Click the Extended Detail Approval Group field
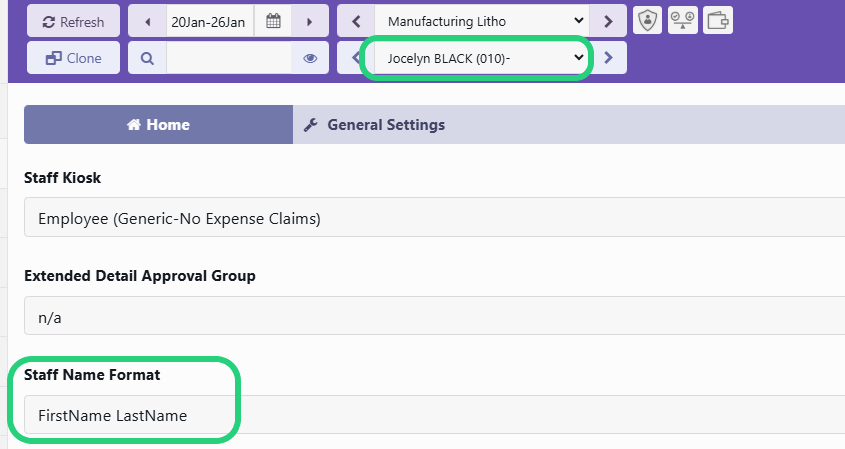845x449 pixels. point(434,315)
